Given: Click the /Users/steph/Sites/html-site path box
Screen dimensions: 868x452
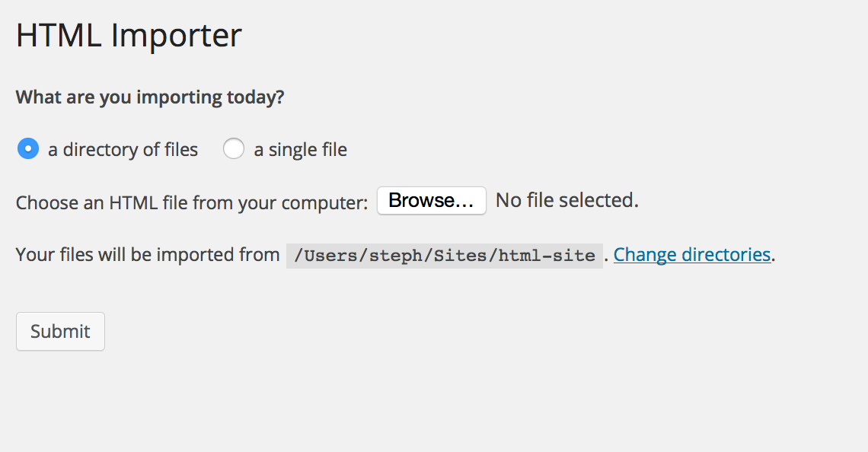Looking at the screenshot, I should click(444, 256).
